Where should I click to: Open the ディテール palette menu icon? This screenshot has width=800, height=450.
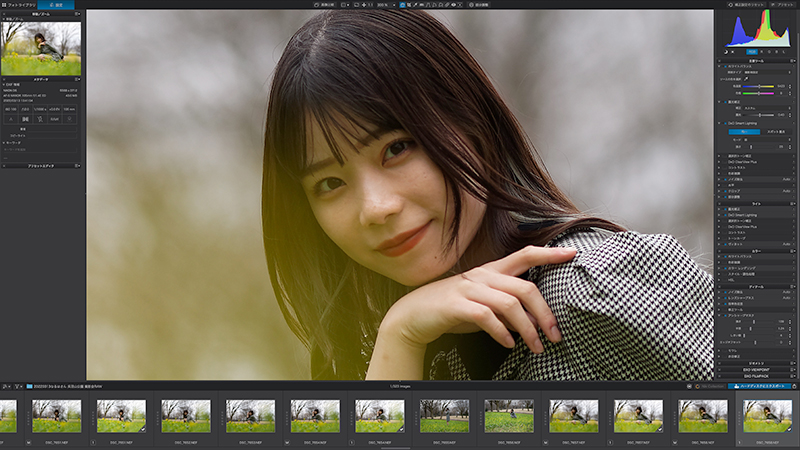(793, 287)
